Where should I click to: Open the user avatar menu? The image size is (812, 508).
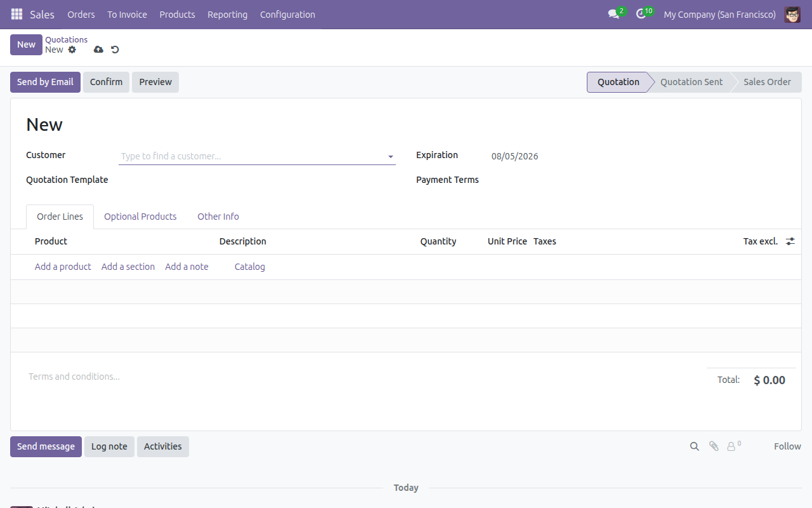792,14
